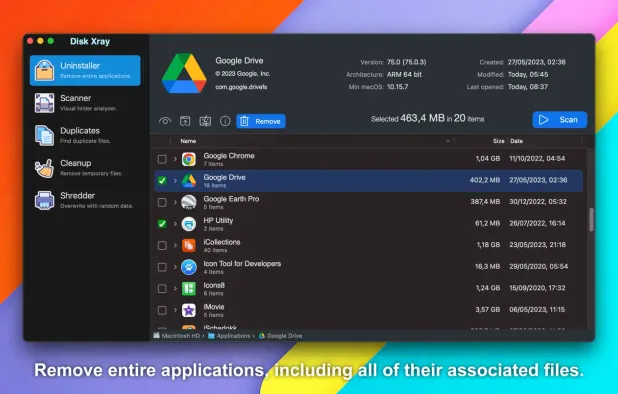Click the Last opened Today, 08:37 value

pyautogui.click(x=528, y=87)
